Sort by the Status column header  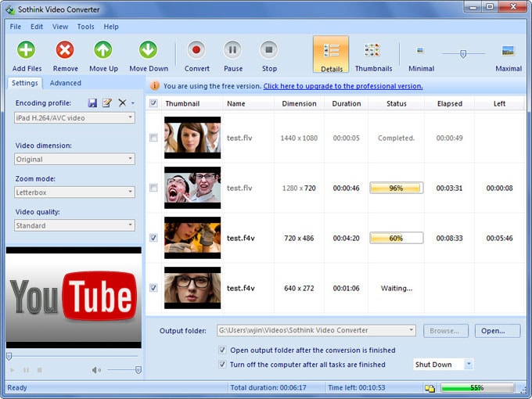[397, 103]
